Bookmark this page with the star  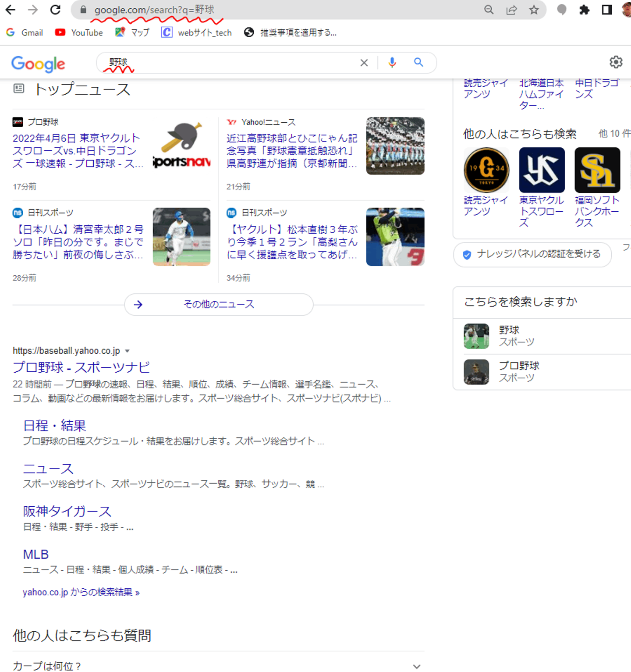534,10
